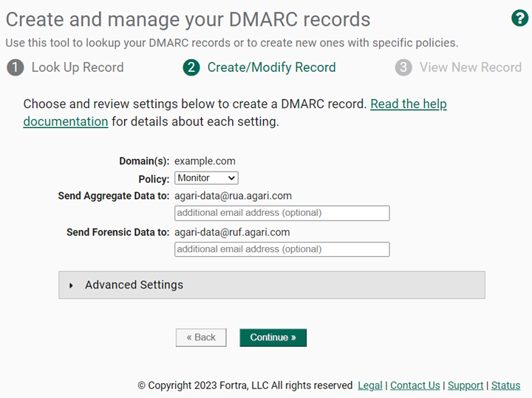Click the example.com domain text
The height and width of the screenshot is (398, 532).
pyautogui.click(x=205, y=161)
